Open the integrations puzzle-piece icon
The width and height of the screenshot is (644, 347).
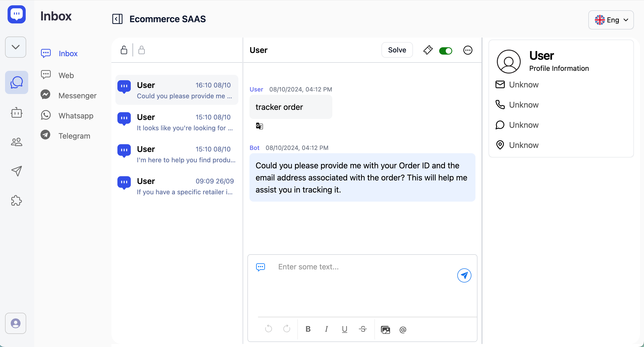pos(17,201)
